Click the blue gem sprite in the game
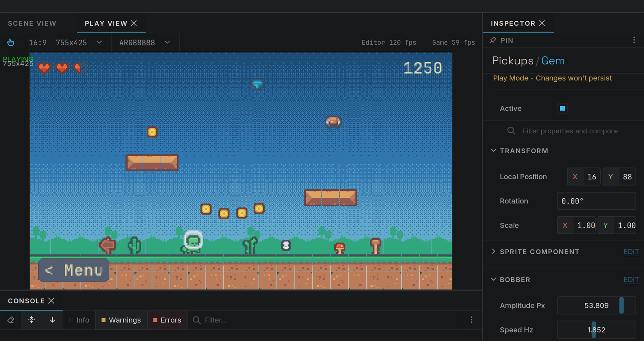Image resolution: width=644 pixels, height=341 pixels. pyautogui.click(x=257, y=84)
